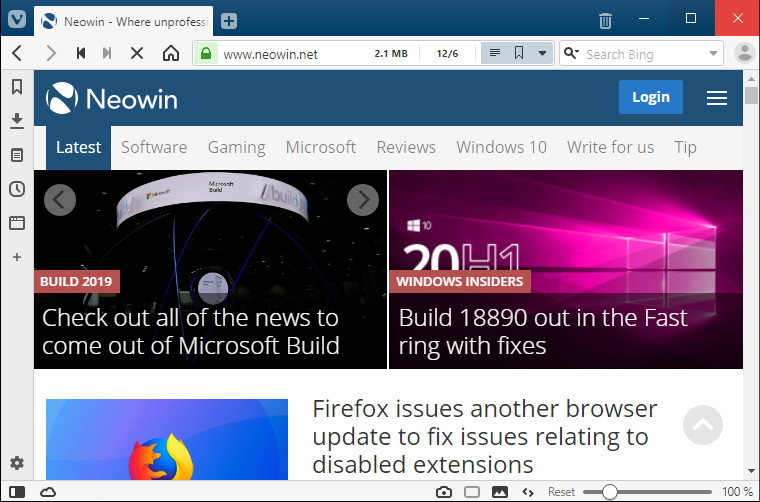Select the Gaming navigation tab
The image size is (760, 502).
pyautogui.click(x=236, y=147)
